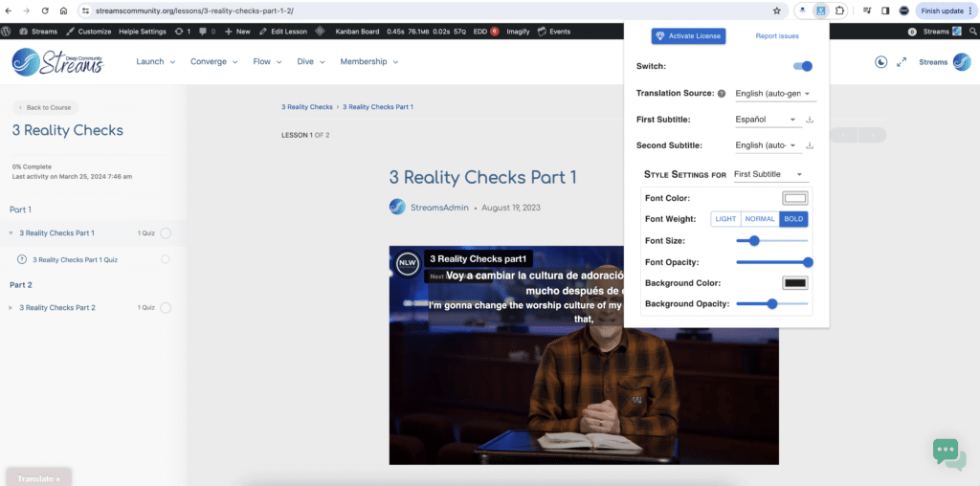Viewport: 980px width, 486px height.
Task: Click the Report issues link
Action: click(777, 36)
